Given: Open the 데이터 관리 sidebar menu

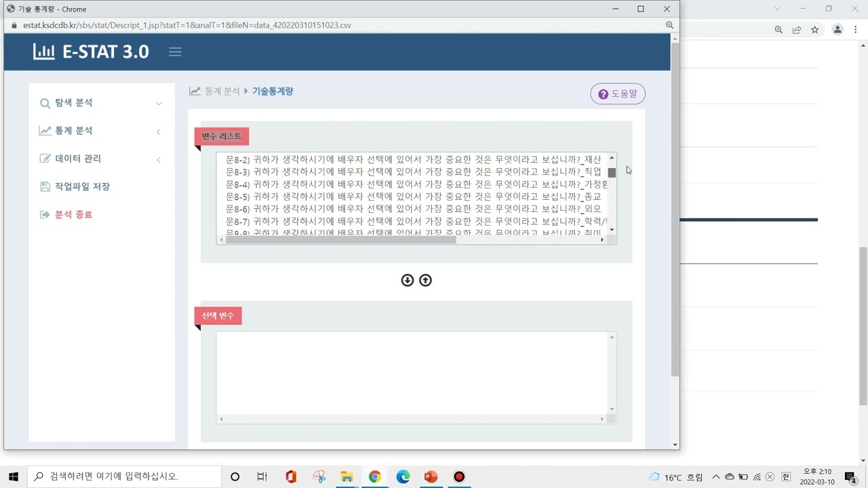Looking at the screenshot, I should tap(78, 159).
